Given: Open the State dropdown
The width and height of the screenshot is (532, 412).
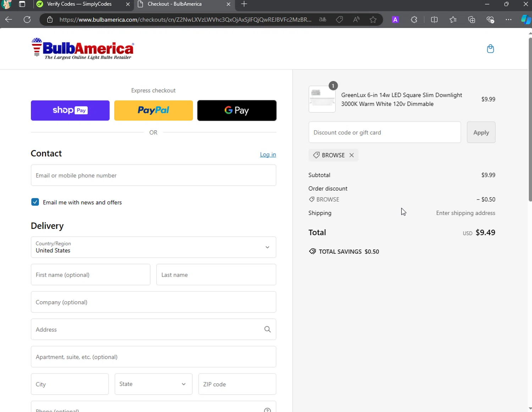Looking at the screenshot, I should (153, 384).
